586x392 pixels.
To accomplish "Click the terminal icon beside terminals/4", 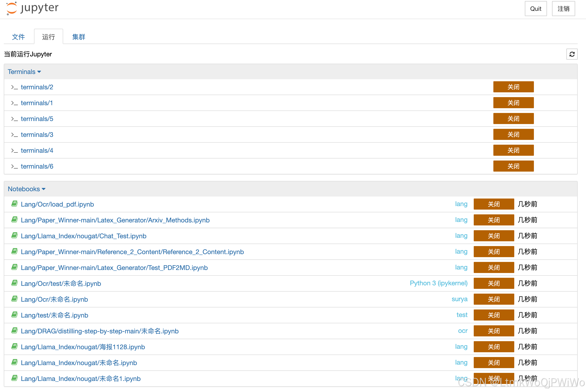I will coord(14,150).
